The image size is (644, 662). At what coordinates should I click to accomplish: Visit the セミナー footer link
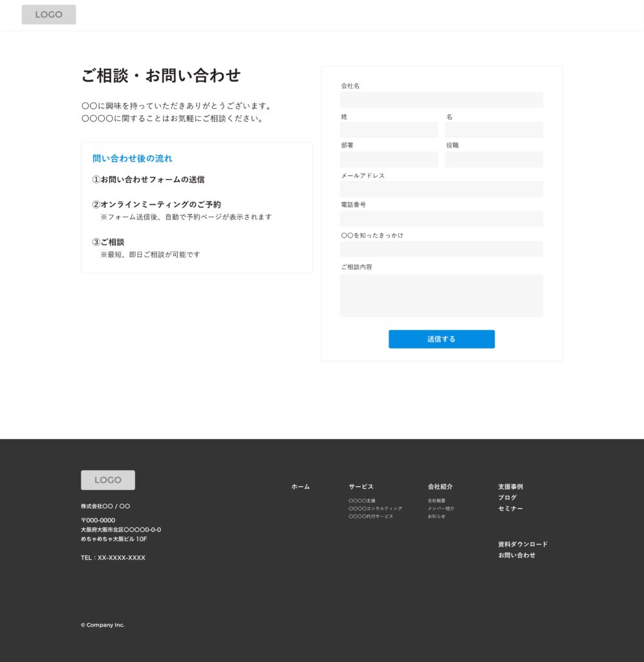pos(510,509)
